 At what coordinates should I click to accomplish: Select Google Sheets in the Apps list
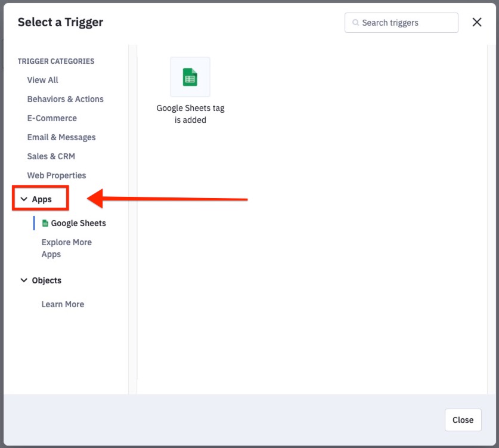click(x=79, y=223)
